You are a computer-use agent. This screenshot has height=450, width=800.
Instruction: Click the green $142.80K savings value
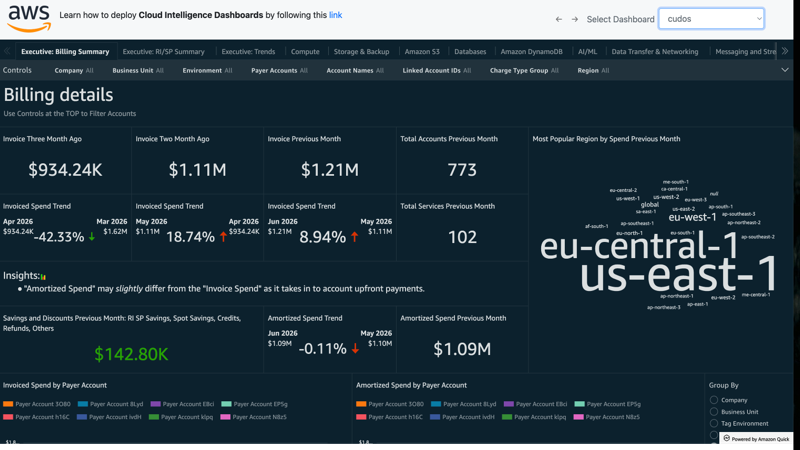(131, 354)
